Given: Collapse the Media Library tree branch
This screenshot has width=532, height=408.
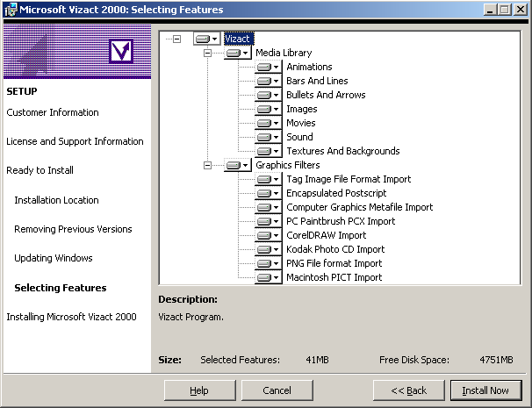Looking at the screenshot, I should point(207,53).
